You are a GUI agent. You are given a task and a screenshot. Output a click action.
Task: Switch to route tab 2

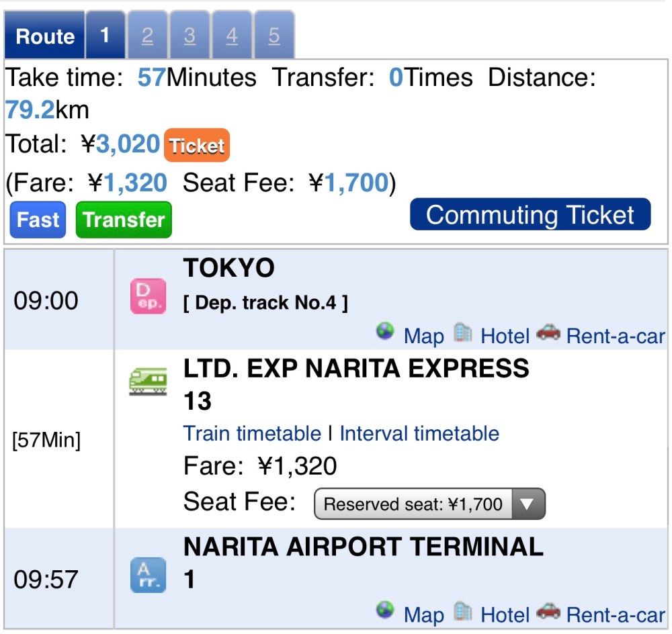pos(147,36)
